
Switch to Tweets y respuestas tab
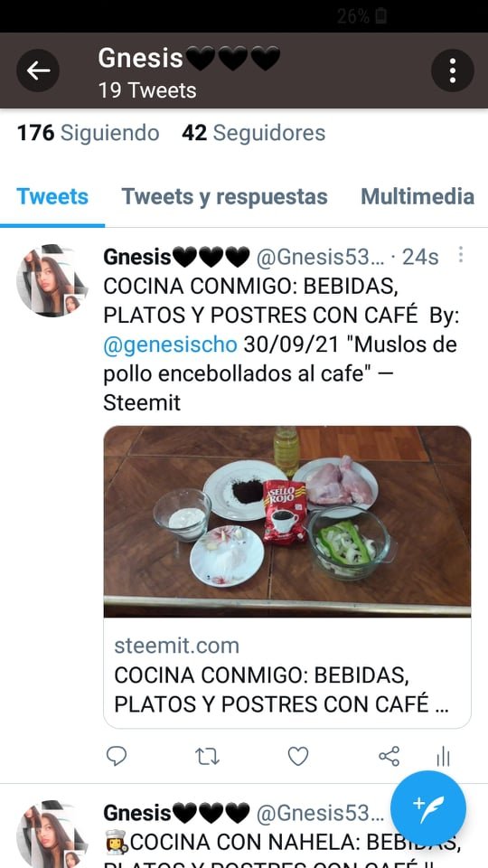[x=225, y=196]
